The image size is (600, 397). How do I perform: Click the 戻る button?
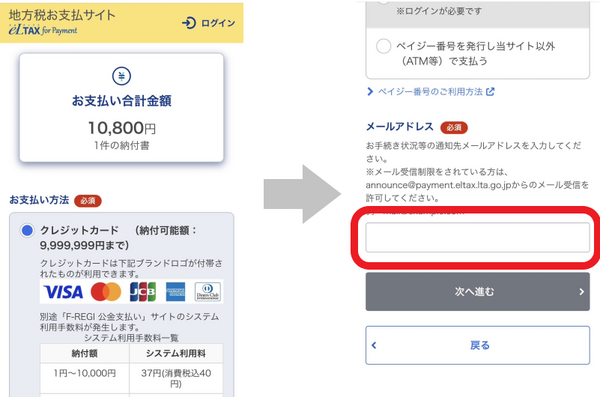pos(478,345)
